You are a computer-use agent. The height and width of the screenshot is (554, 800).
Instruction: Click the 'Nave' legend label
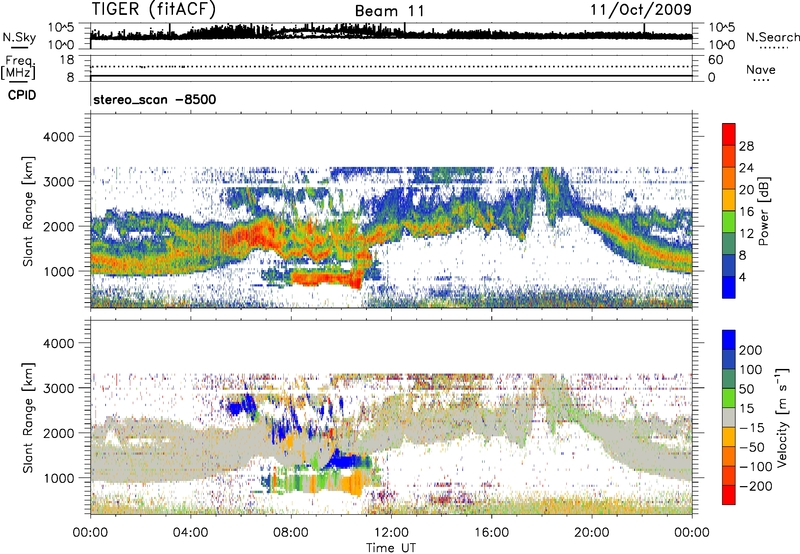(761, 69)
